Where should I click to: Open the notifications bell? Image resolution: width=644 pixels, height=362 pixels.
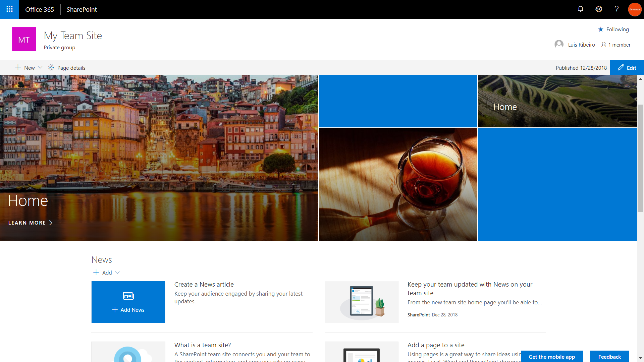click(x=581, y=9)
